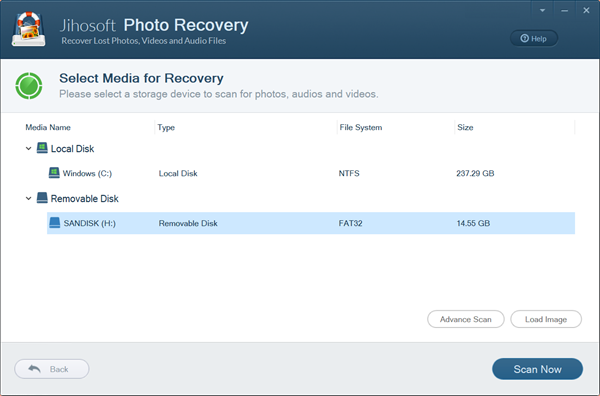Click Scan Now
This screenshot has height=396, width=600.
tap(537, 369)
